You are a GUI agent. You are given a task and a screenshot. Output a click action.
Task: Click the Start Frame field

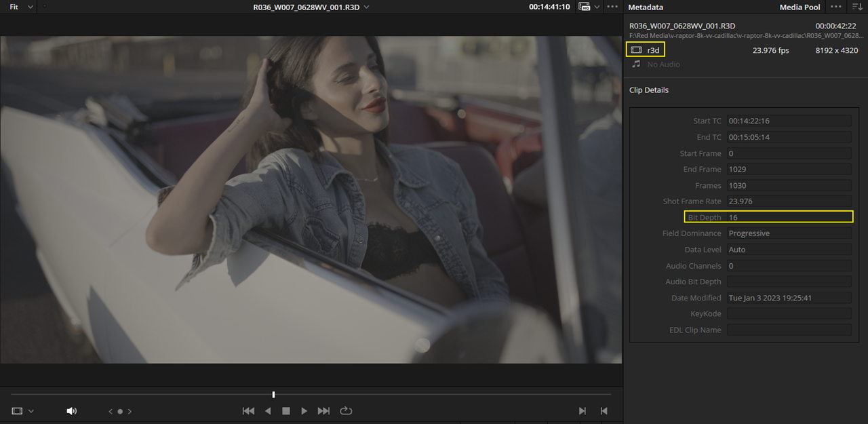pos(789,153)
